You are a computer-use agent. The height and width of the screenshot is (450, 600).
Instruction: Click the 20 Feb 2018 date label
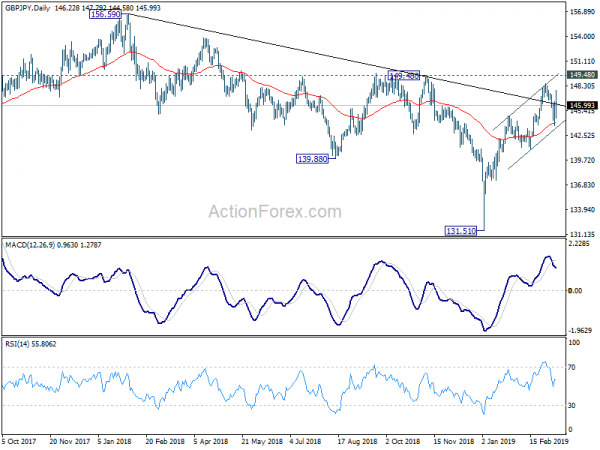[x=165, y=441]
